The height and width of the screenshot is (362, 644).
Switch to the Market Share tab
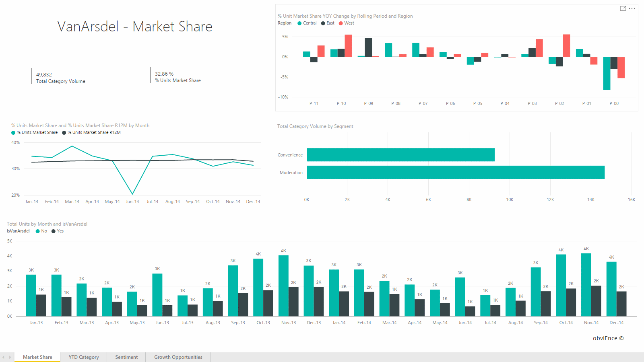tap(37, 357)
